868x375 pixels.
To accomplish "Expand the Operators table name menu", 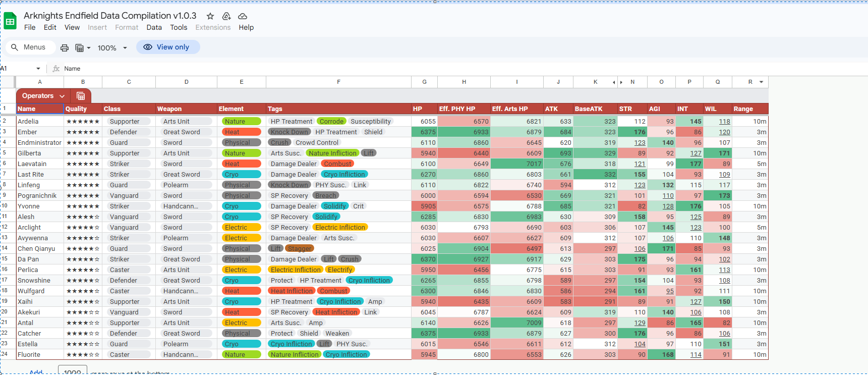I will coord(62,96).
